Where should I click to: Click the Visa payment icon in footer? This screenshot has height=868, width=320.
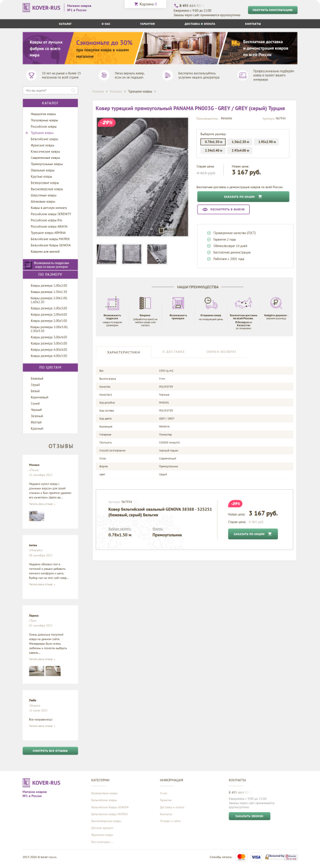(256, 857)
